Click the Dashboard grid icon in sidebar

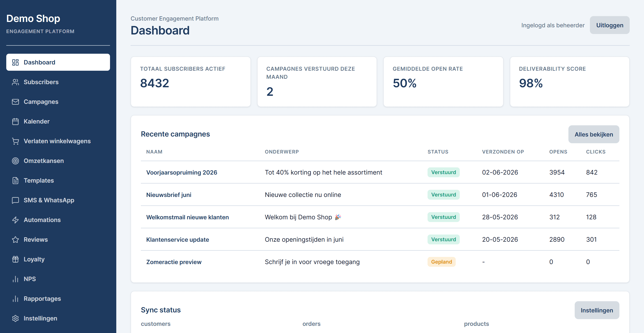(x=15, y=62)
